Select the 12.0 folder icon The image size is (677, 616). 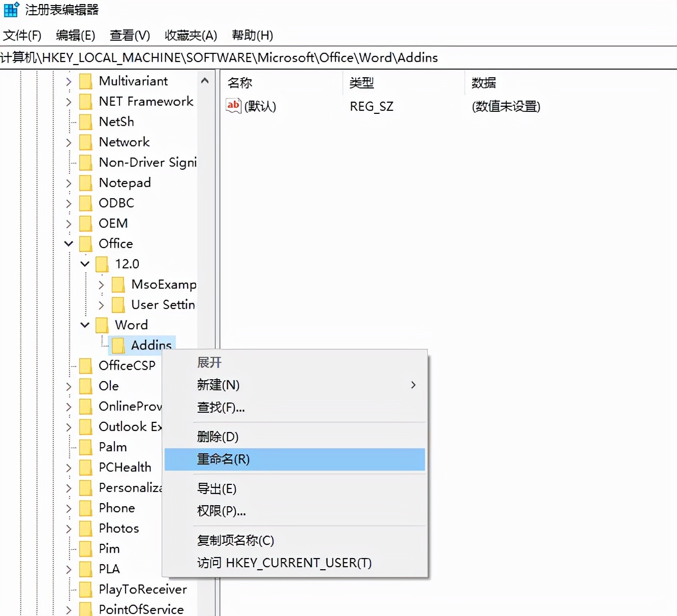coord(102,264)
